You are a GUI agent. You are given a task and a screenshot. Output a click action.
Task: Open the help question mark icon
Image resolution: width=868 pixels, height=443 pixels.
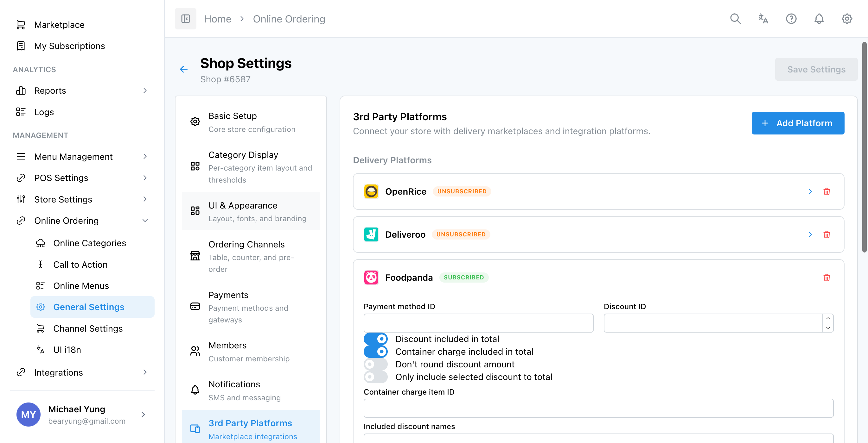point(791,19)
